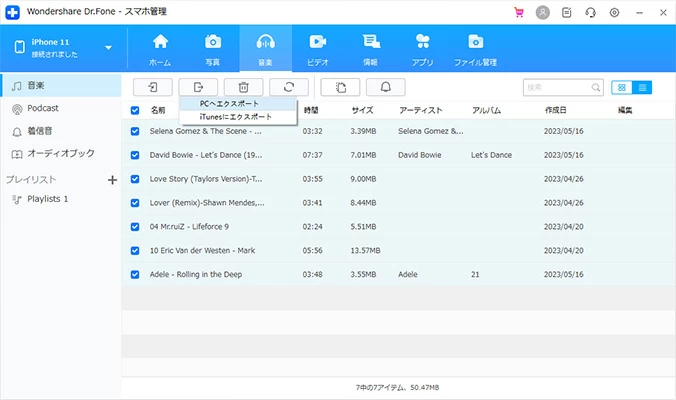Click the ringtone bell toolbar icon
676x400 pixels.
(385, 87)
